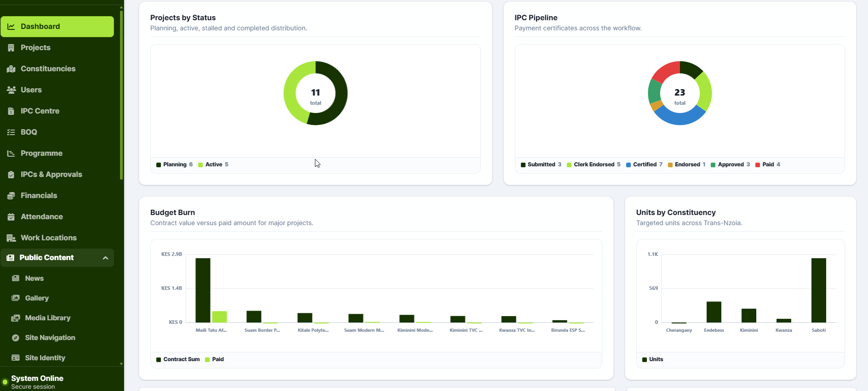This screenshot has height=391, width=868.
Task: Collapse the Public Content section chevron
Action: [x=105, y=258]
